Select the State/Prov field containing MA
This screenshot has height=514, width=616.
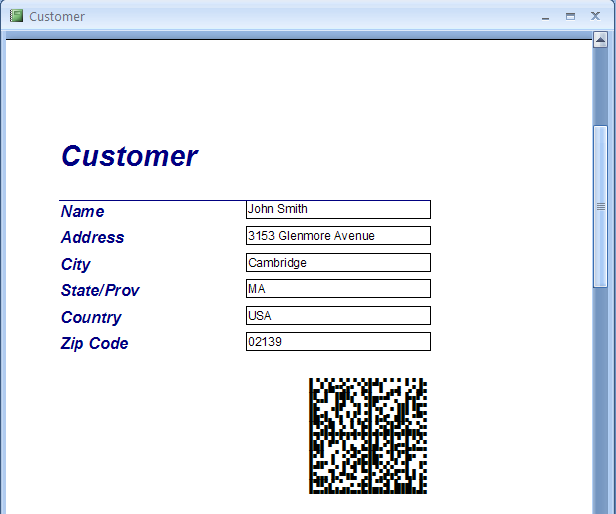338,288
